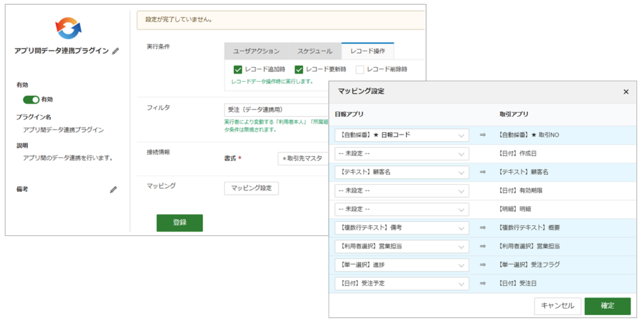644x322 pixels.
Task: Click the 【日付】作成日 target field text
Action: 517,153
